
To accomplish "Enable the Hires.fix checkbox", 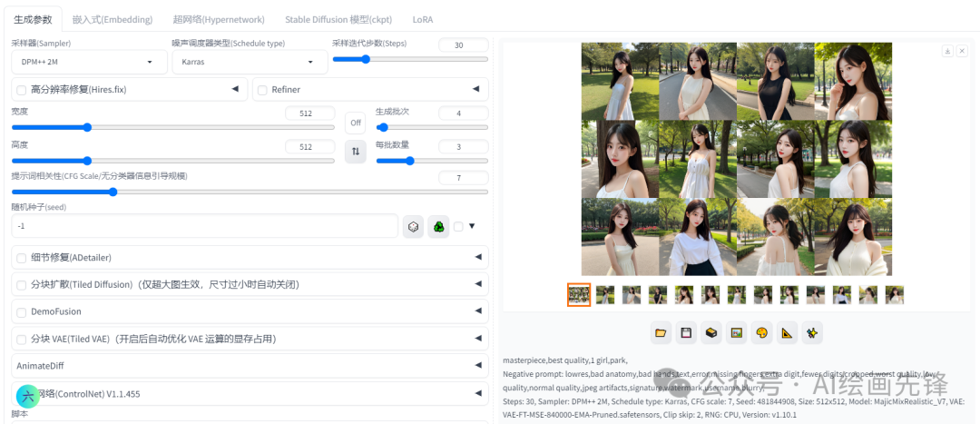I will click(x=21, y=90).
